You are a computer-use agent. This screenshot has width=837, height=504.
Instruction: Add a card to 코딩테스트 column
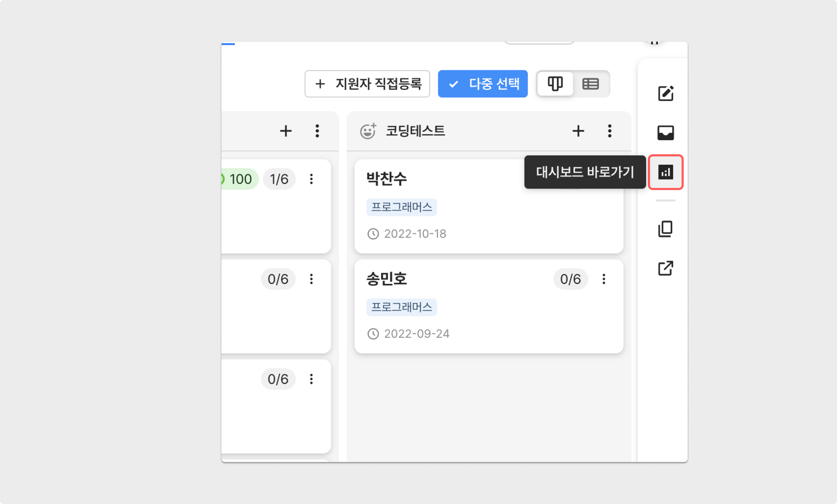coord(578,131)
